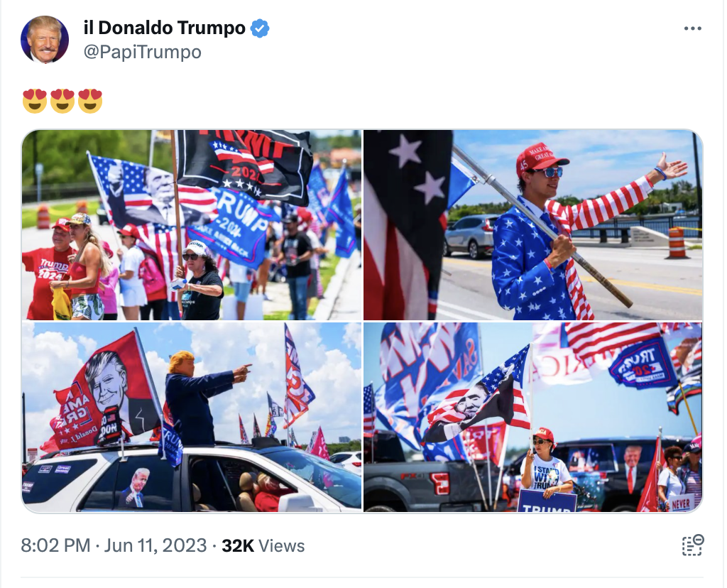Click the blue verified badge
Image resolution: width=727 pixels, height=588 pixels.
(x=260, y=28)
